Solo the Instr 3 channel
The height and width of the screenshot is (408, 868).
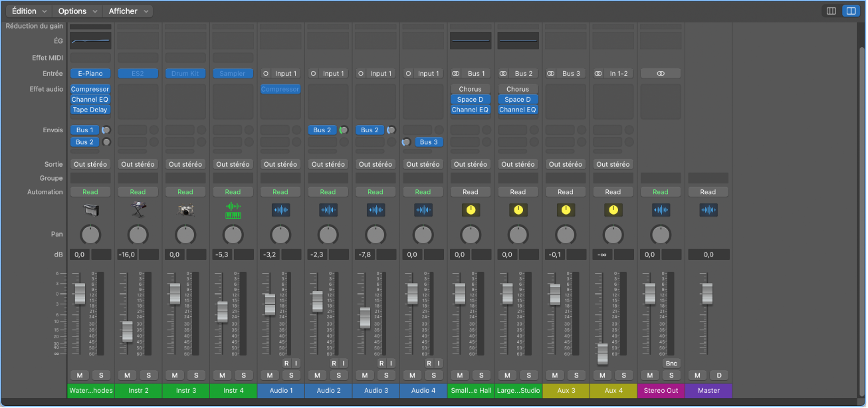(196, 375)
